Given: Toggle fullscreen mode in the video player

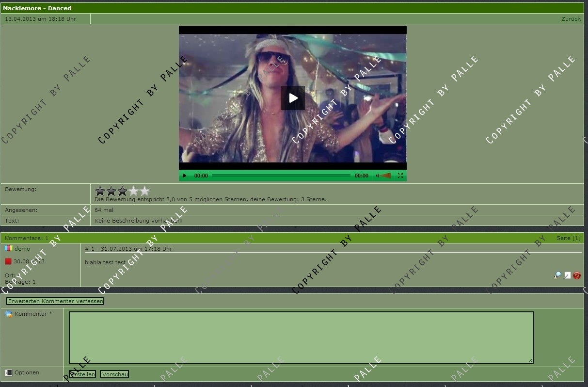Looking at the screenshot, I should pyautogui.click(x=400, y=176).
